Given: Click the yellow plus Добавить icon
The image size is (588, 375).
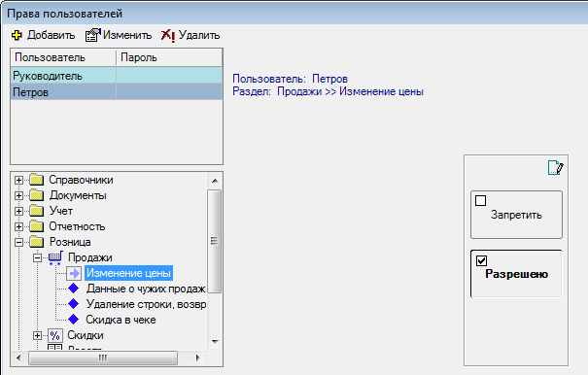Looking at the screenshot, I should 17,36.
